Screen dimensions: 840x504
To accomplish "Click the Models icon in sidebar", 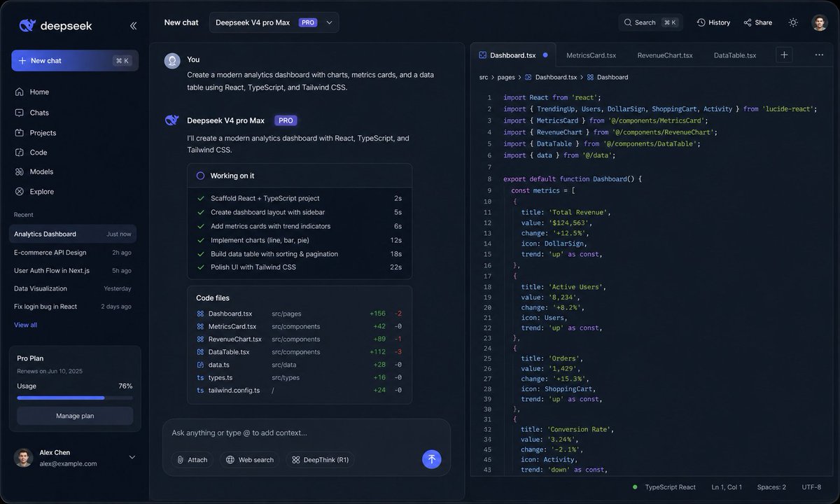I will (x=20, y=171).
